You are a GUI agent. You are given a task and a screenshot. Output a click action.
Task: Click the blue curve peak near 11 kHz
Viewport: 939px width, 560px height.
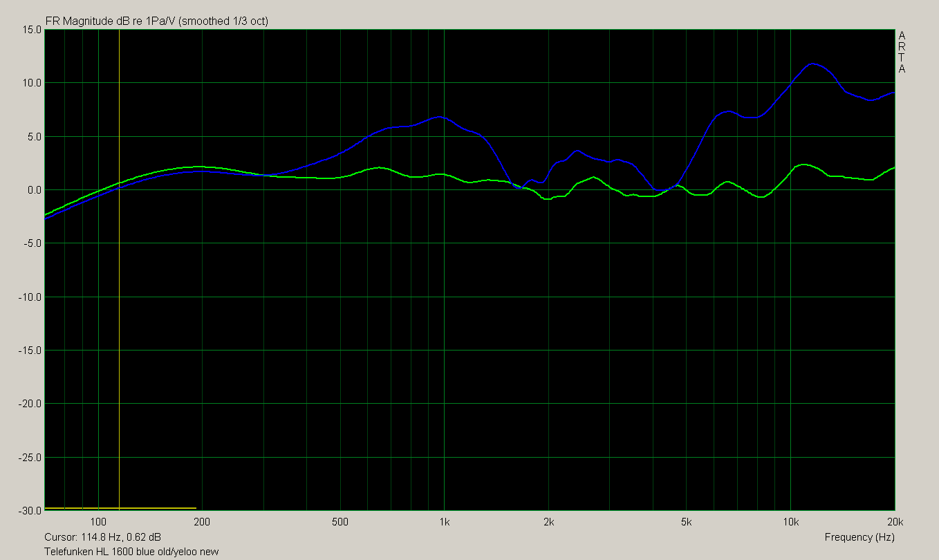pos(813,64)
